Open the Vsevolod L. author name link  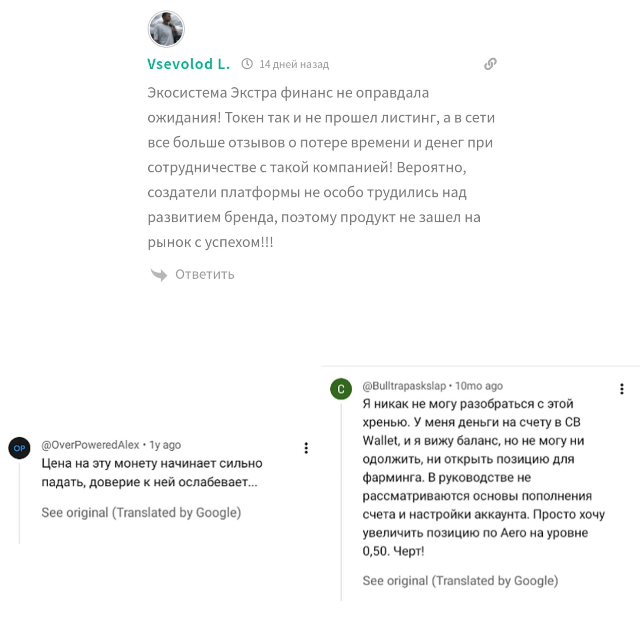(x=189, y=64)
